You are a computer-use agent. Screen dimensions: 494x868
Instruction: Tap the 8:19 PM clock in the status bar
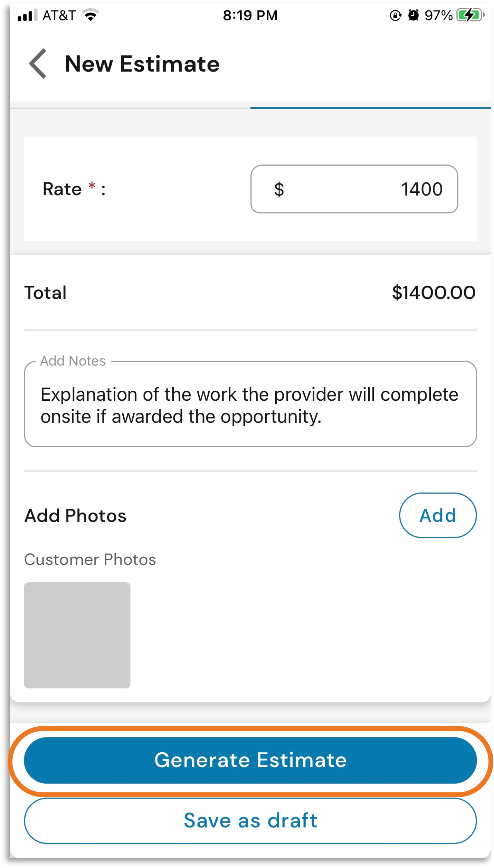click(250, 15)
